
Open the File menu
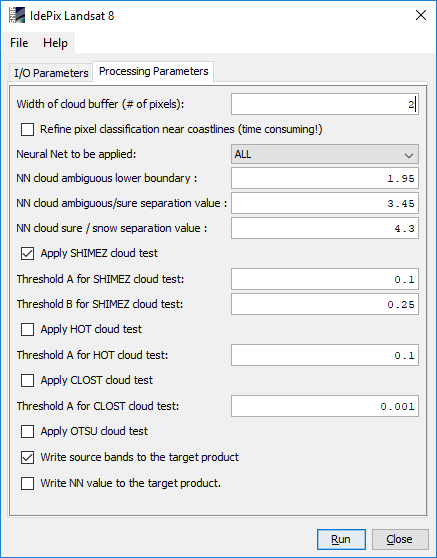[19, 43]
